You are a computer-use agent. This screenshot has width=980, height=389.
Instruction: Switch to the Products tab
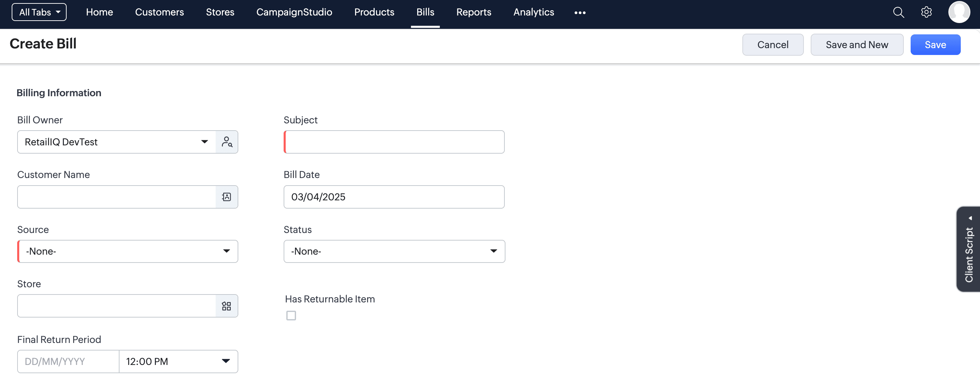click(374, 12)
